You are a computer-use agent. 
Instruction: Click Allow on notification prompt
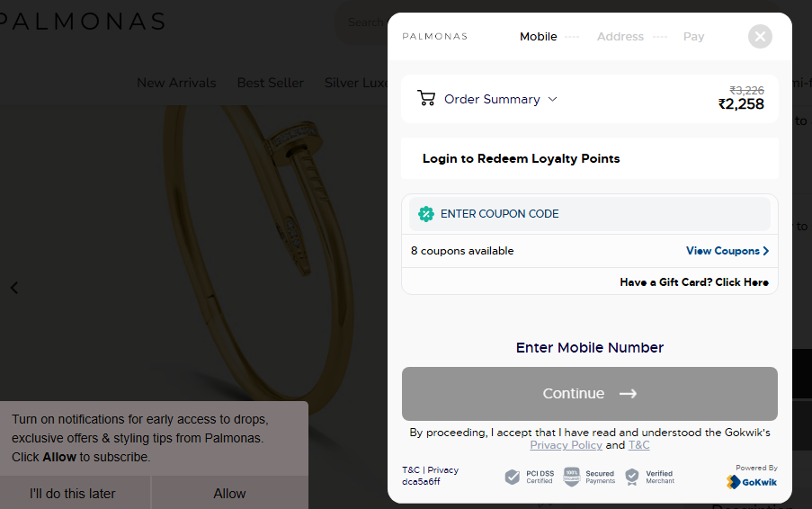click(x=229, y=494)
